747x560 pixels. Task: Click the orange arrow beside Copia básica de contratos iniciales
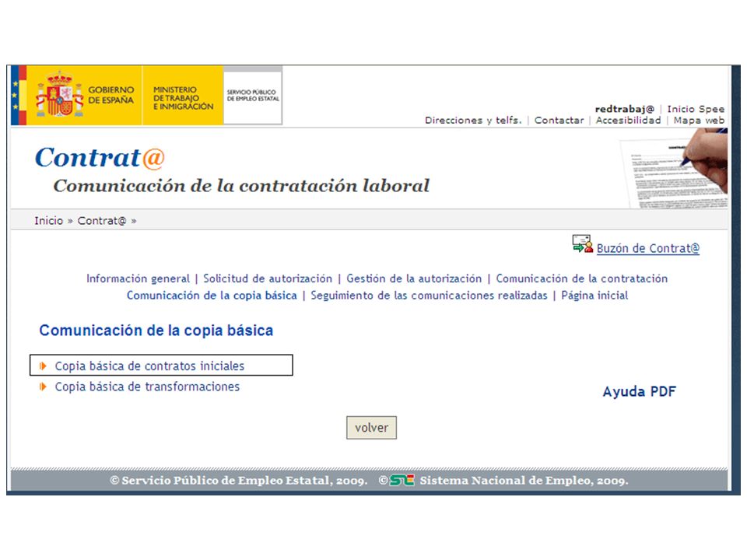pos(44,366)
